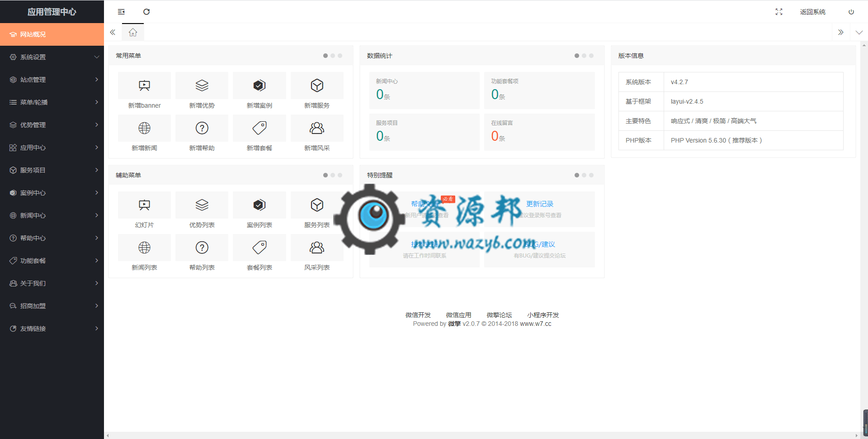This screenshot has height=439, width=868.
Task: Open 在线留言 statistics card
Action: [539, 132]
